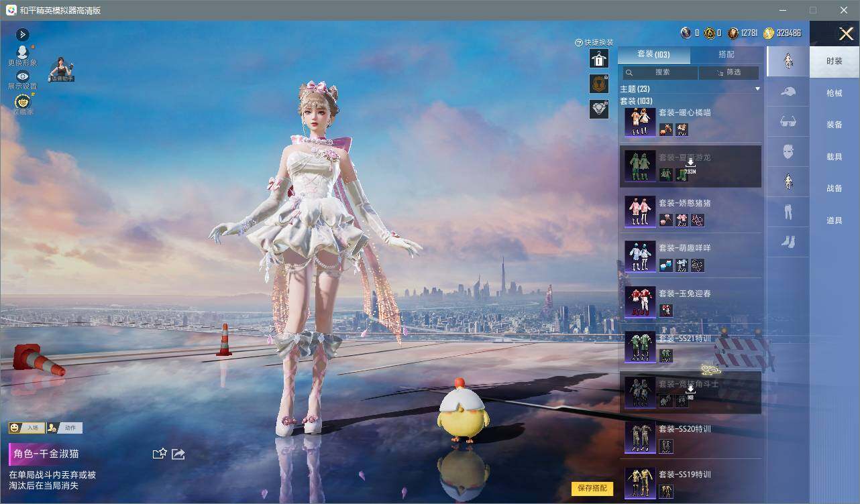Close the wardrobe with the X button

point(846,34)
